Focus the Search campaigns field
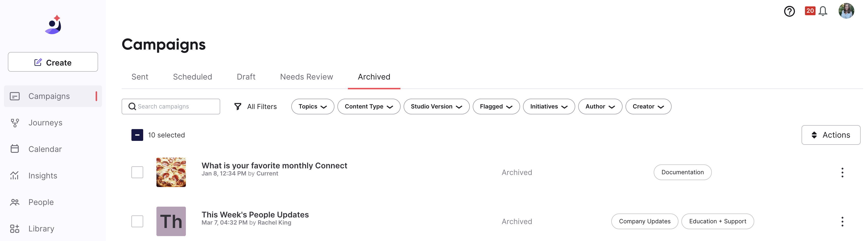The height and width of the screenshot is (241, 868). (x=171, y=107)
